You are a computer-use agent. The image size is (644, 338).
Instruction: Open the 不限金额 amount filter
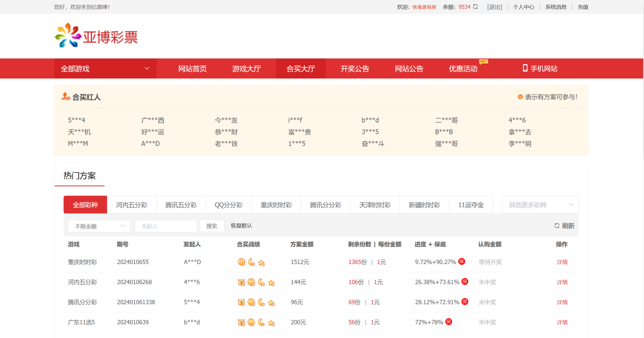pos(99,226)
